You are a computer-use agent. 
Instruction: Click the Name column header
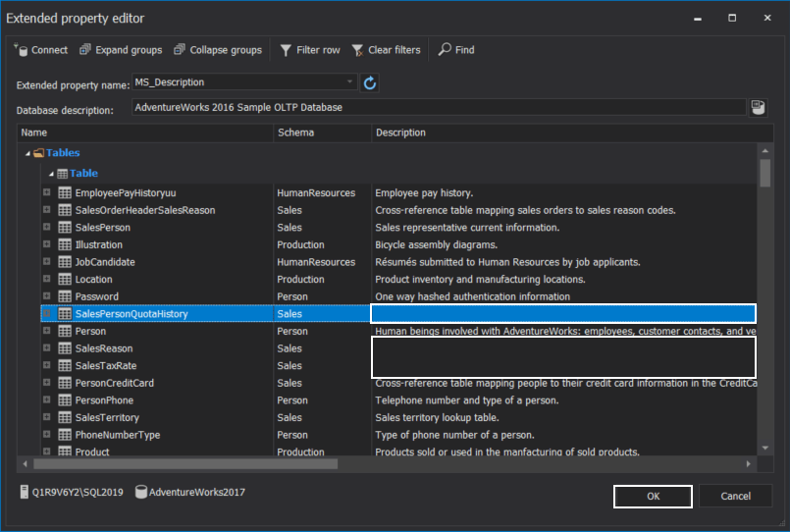click(x=145, y=133)
